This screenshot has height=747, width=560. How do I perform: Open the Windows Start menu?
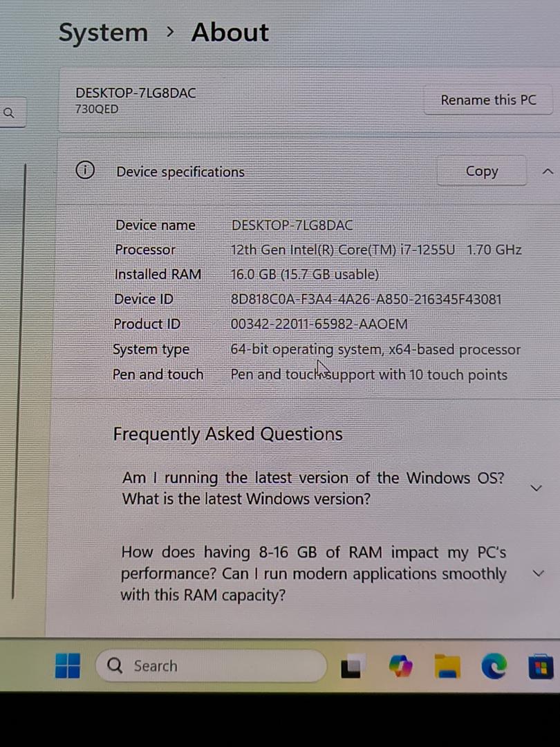click(x=68, y=665)
